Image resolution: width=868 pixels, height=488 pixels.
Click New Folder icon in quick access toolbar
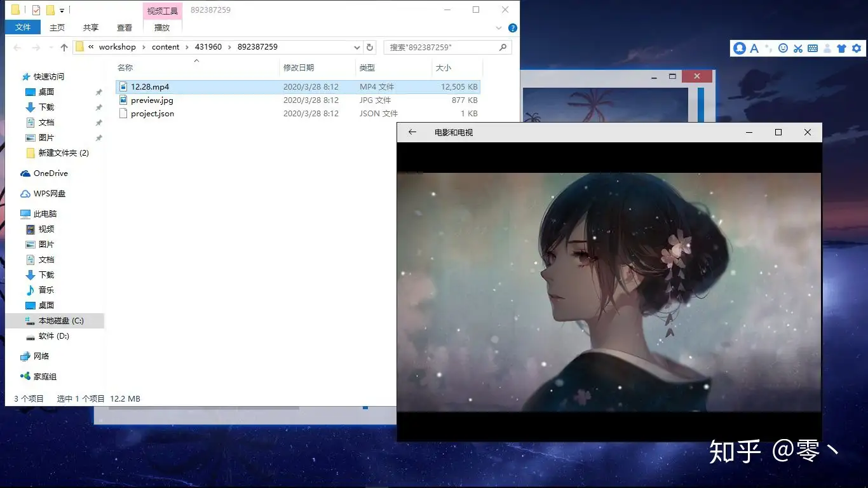(x=50, y=10)
